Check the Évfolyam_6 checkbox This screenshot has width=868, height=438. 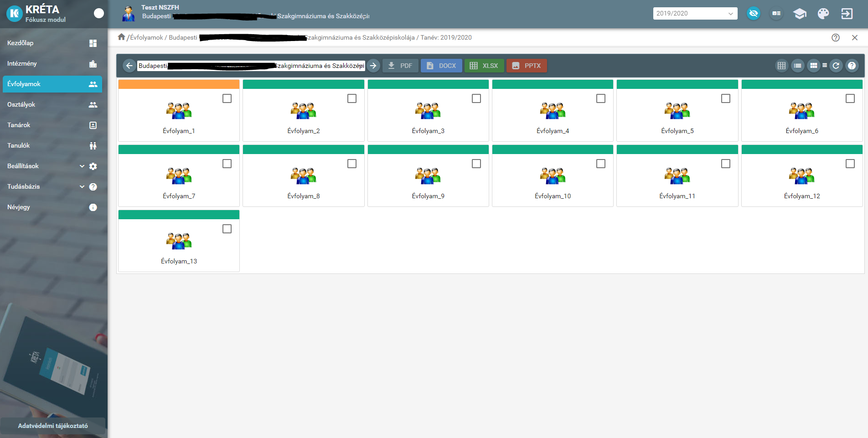(x=850, y=98)
